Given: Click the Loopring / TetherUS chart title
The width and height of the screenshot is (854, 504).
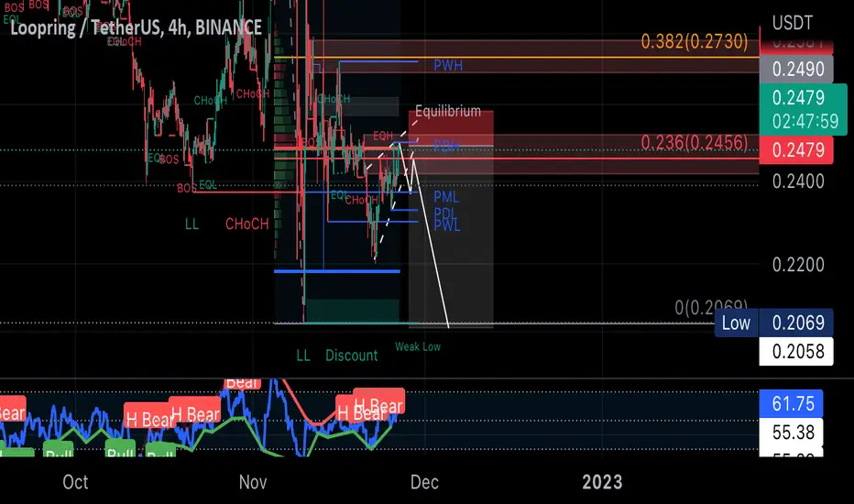Looking at the screenshot, I should 136,27.
